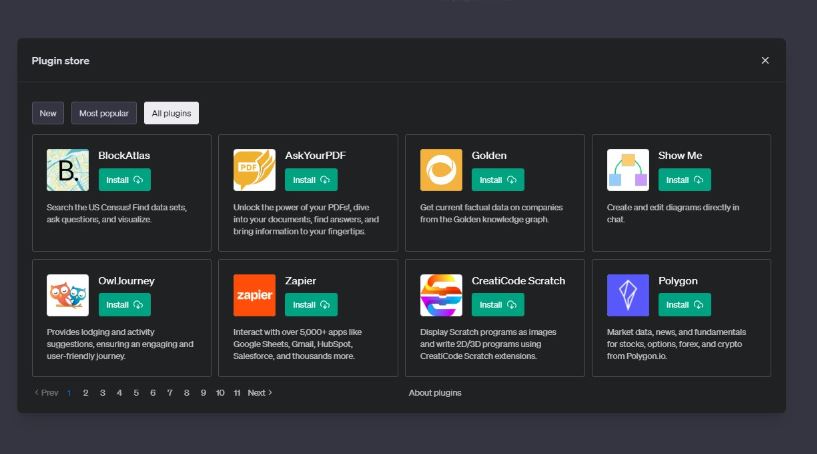Jump to page 2 of plugins

tap(85, 392)
